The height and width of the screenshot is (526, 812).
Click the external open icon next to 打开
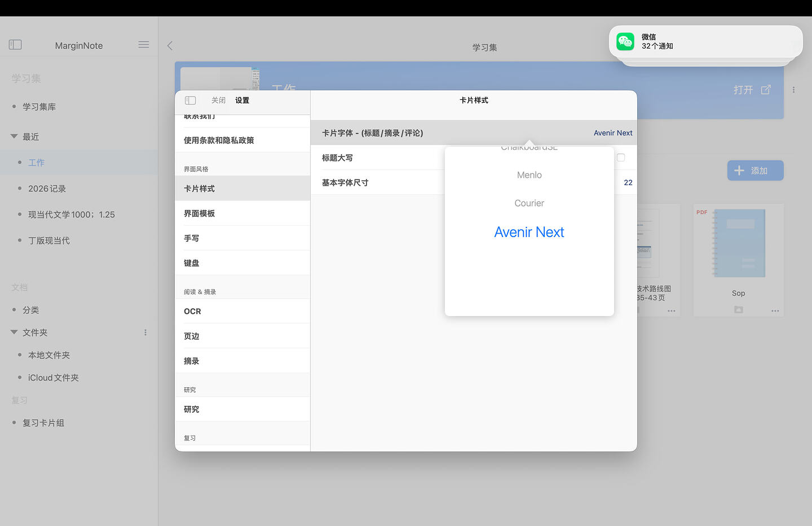766,90
